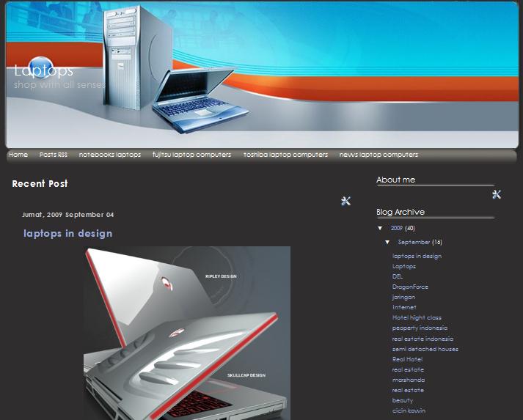Viewport: 523px width, 420px height.
Task: Select the date 'Jumat, 2009 September 04'
Action: [68, 215]
